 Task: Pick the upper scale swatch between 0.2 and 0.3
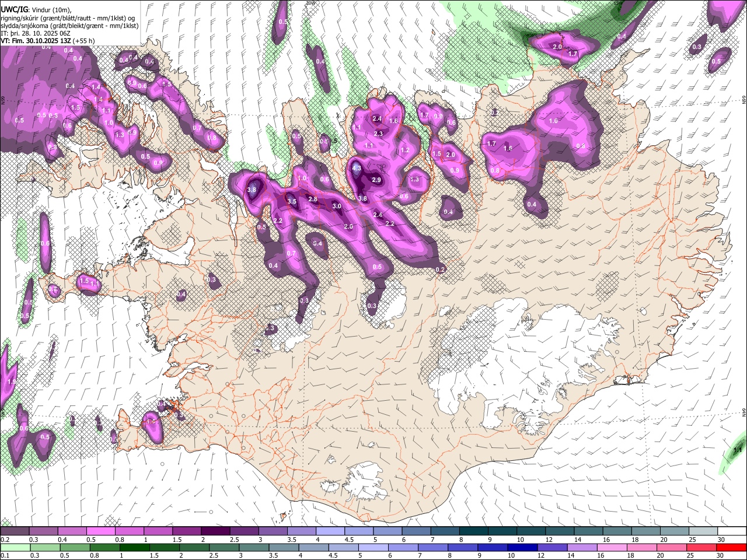pyautogui.click(x=15, y=531)
